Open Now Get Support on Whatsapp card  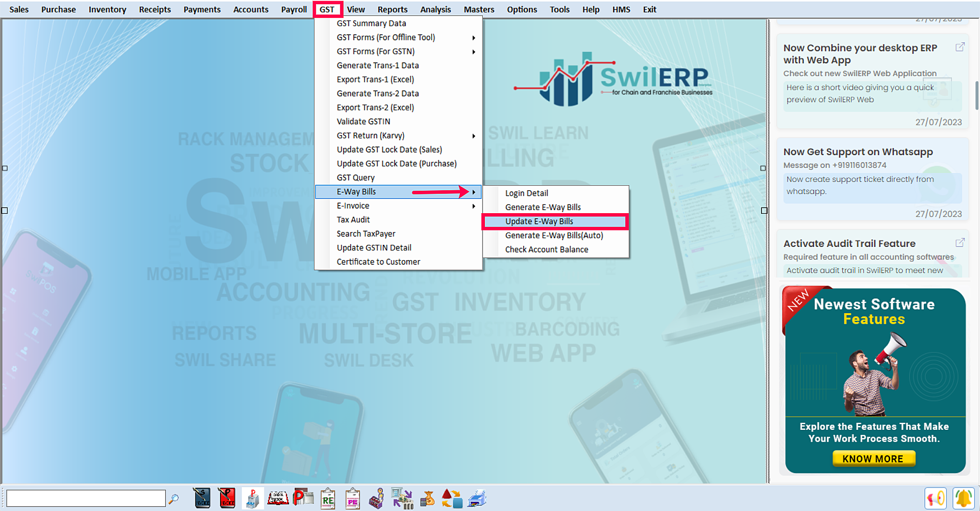click(872, 178)
